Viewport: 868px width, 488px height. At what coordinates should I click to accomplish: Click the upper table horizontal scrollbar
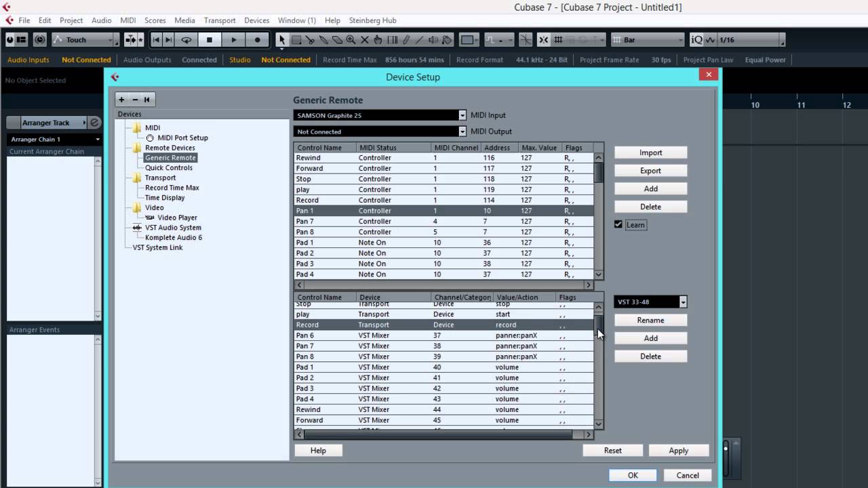443,285
